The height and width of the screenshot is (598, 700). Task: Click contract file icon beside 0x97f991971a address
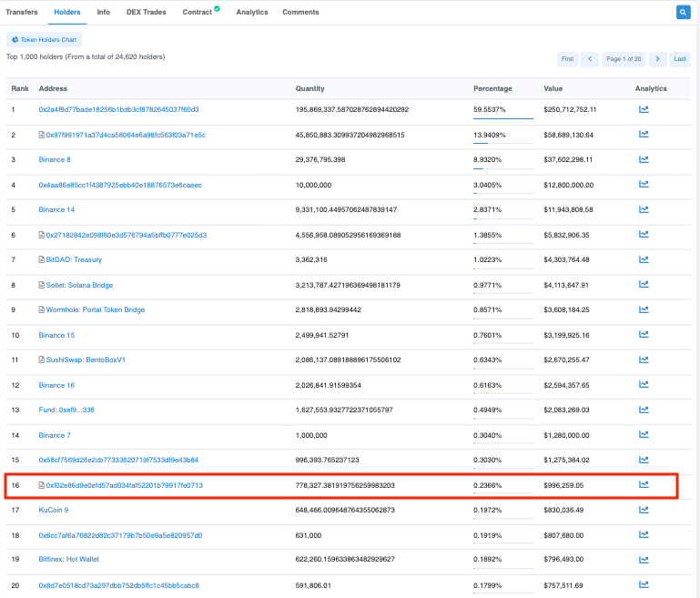click(x=42, y=135)
